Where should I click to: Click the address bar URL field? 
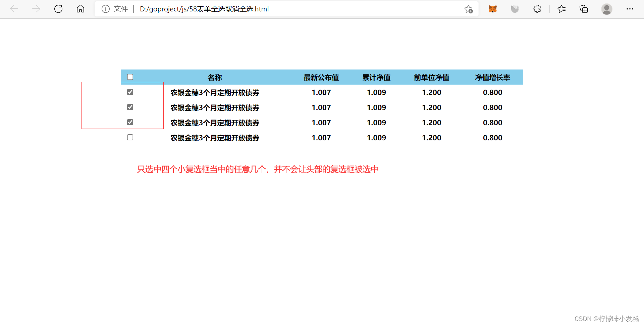point(287,9)
